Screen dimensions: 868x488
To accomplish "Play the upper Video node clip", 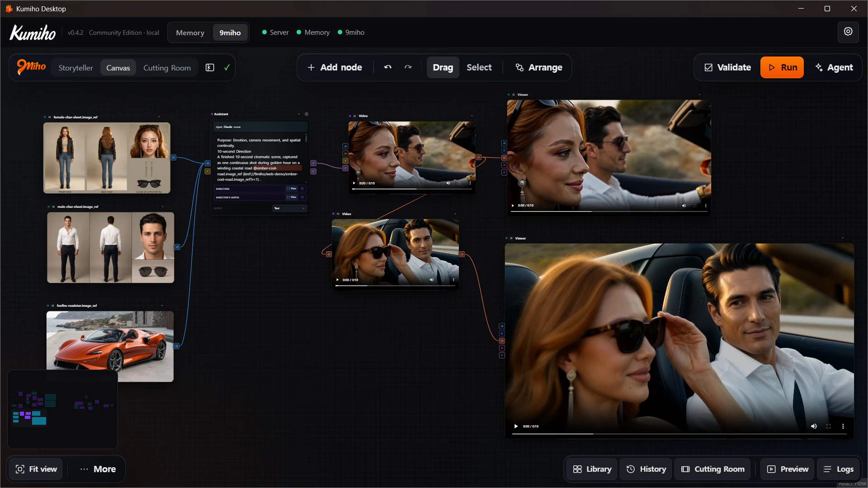I will pyautogui.click(x=354, y=183).
